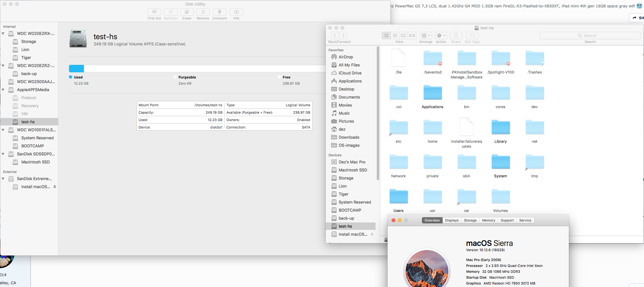Click the Restore toolbar icon
The image size is (644, 287).
tap(203, 12)
